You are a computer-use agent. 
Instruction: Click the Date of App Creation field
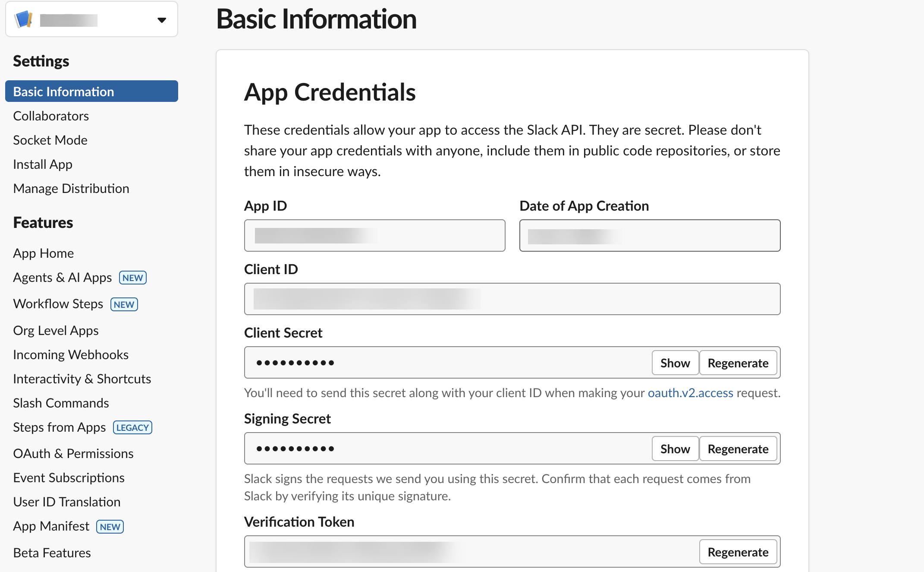(x=650, y=235)
